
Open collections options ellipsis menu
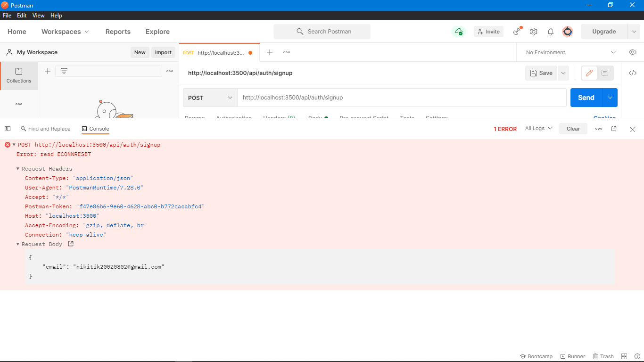tap(170, 71)
